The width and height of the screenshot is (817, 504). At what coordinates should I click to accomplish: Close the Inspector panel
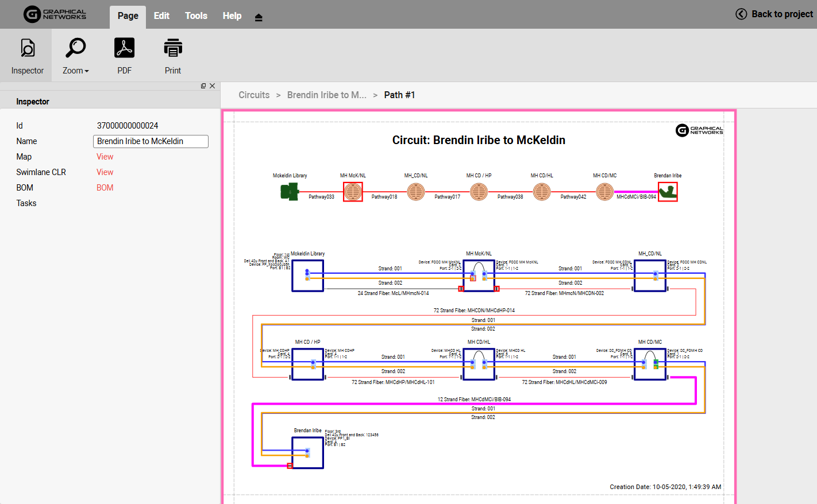point(213,86)
